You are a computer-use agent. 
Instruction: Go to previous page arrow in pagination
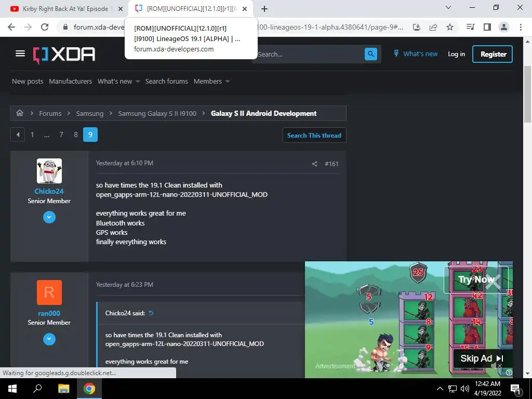[18, 135]
